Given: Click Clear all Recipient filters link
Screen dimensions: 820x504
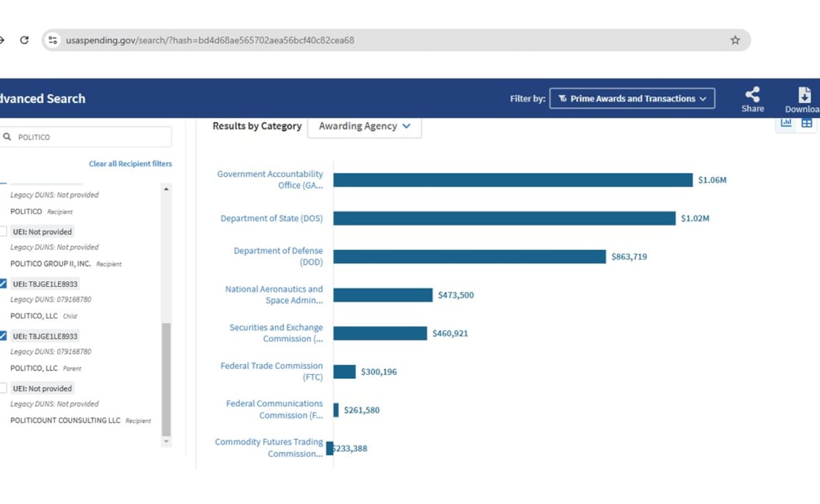Looking at the screenshot, I should coord(131,164).
